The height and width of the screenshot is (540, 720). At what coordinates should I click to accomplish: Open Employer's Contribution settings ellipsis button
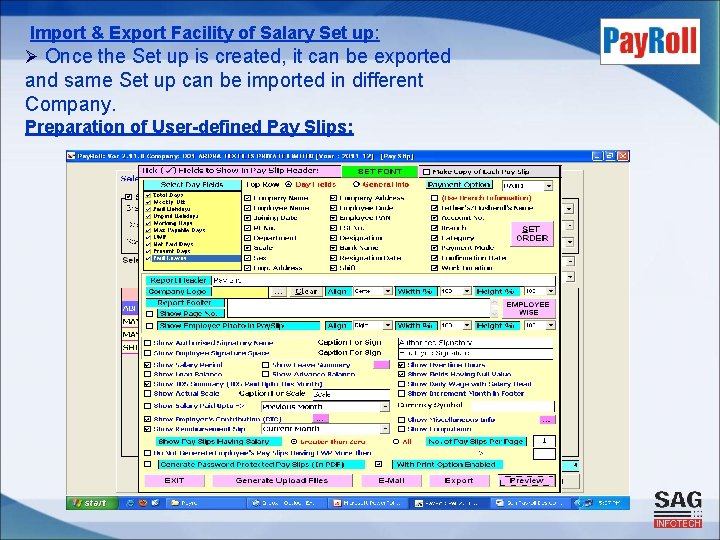point(321,419)
